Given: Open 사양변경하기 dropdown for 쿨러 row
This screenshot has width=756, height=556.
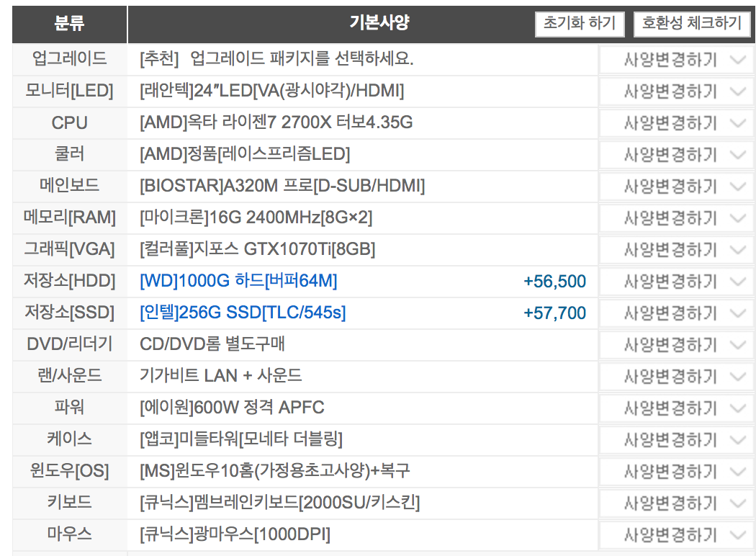Looking at the screenshot, I should 675,155.
